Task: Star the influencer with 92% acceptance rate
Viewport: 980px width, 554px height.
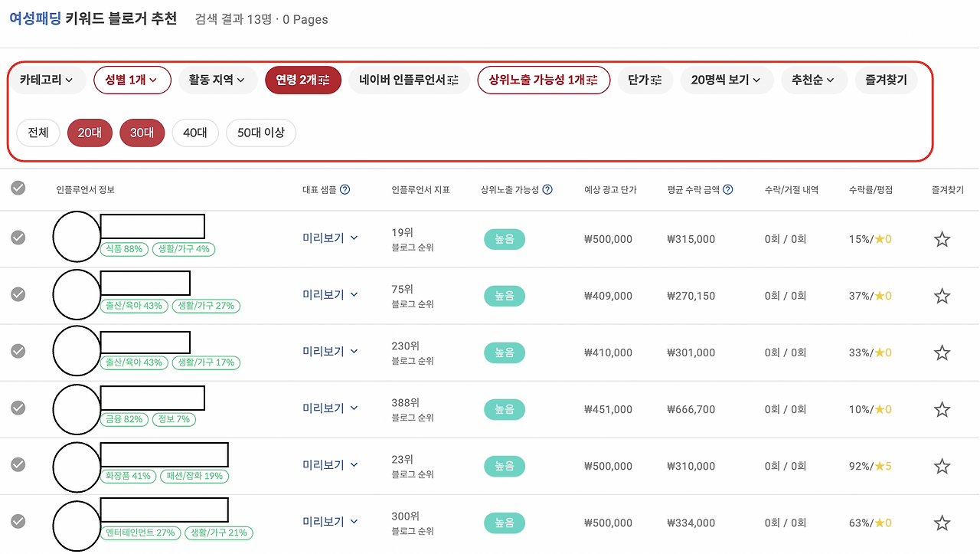Action: tap(942, 466)
